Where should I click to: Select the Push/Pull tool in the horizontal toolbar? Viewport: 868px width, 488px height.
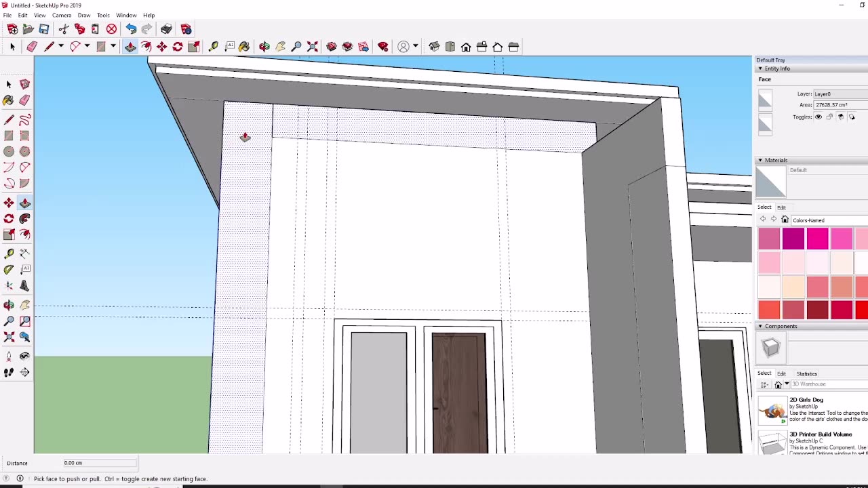coord(130,47)
